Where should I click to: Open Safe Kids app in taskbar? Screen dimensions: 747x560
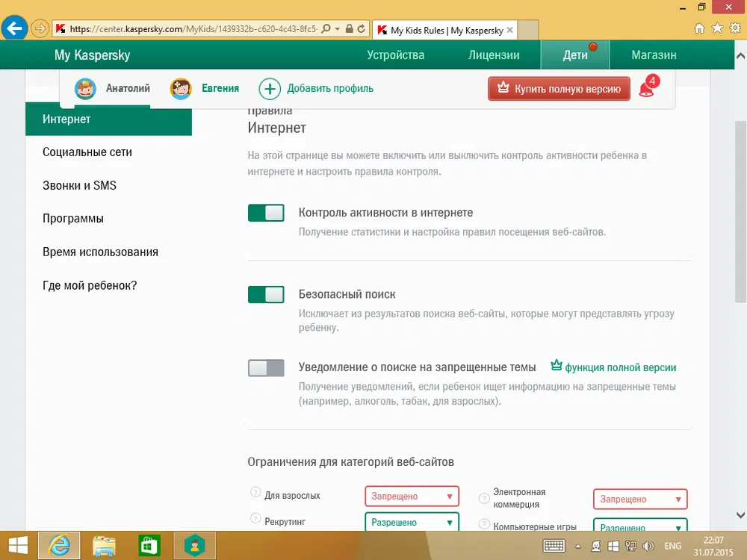[x=194, y=546]
